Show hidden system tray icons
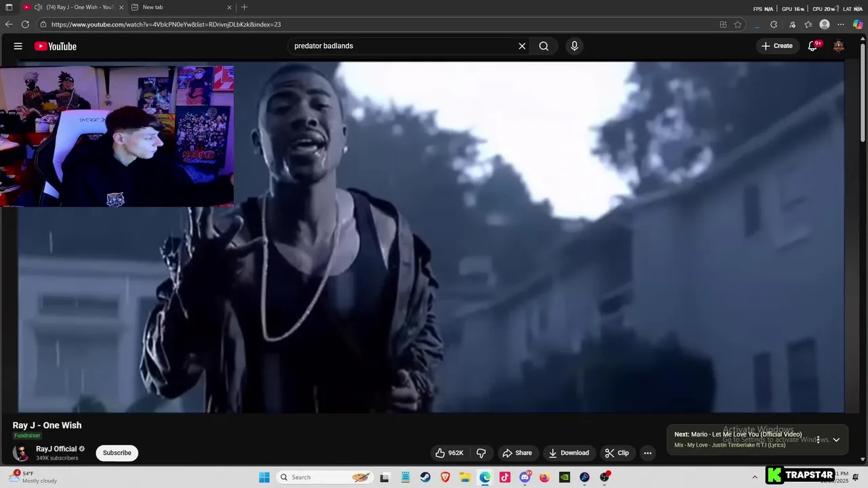 click(755, 477)
